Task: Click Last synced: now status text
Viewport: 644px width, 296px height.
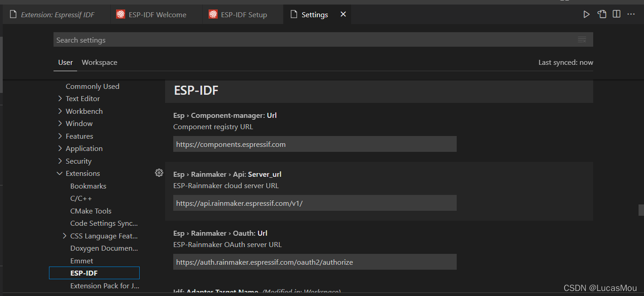Action: 566,63
